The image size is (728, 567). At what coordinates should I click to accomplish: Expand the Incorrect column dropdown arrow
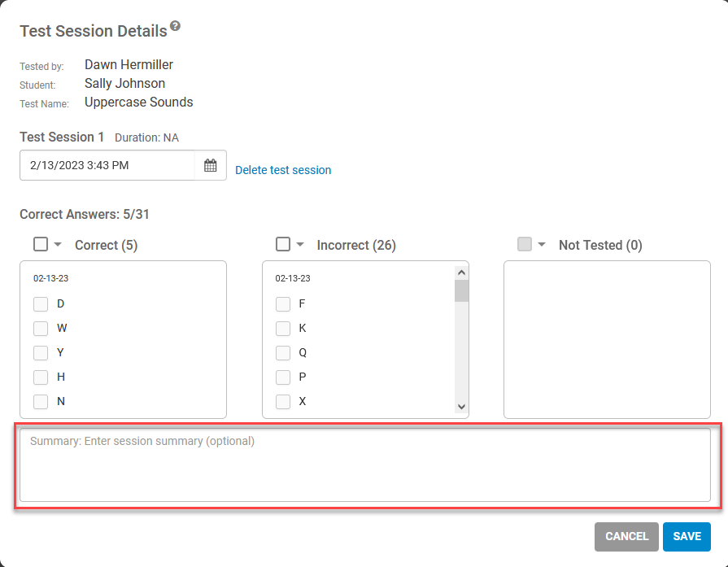point(300,244)
